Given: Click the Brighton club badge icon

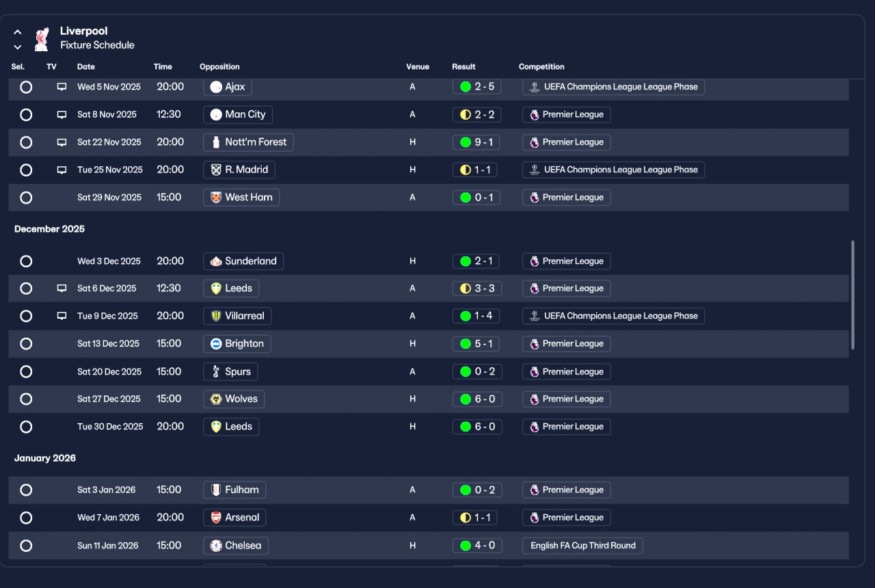Looking at the screenshot, I should click(x=216, y=343).
